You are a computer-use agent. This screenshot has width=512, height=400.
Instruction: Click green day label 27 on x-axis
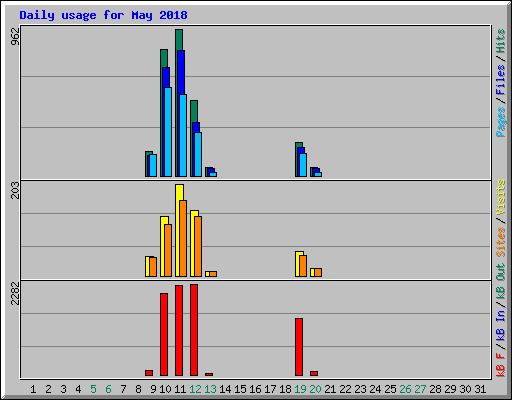click(420, 389)
